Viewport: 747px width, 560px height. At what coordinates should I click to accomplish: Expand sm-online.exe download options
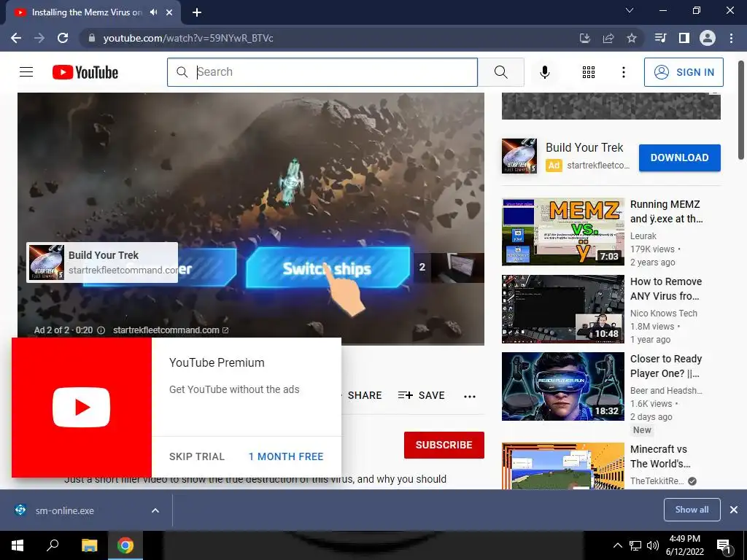[x=155, y=510]
